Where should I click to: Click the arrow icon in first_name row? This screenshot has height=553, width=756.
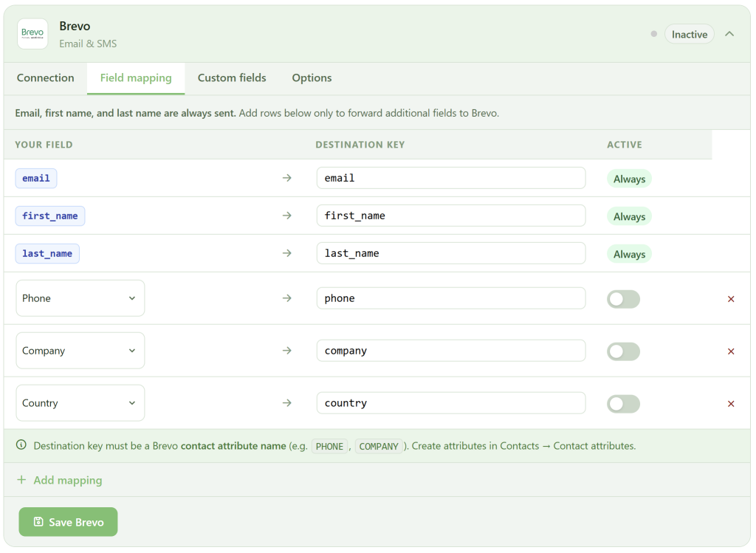pyautogui.click(x=287, y=216)
